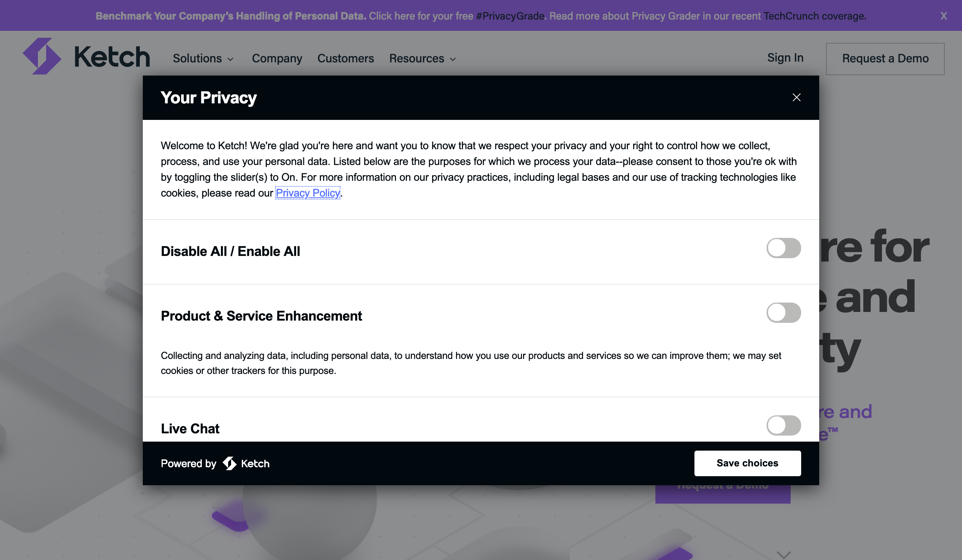Screen dimensions: 962x560
Task: Click the Ketch wordmark in header
Action: tap(112, 57)
